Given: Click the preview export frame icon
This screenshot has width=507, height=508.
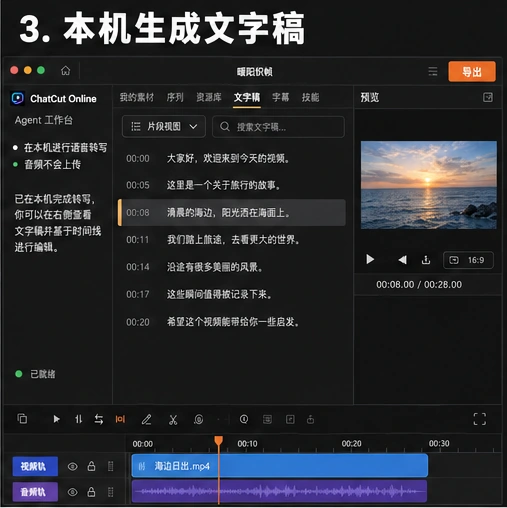Looking at the screenshot, I should [426, 260].
